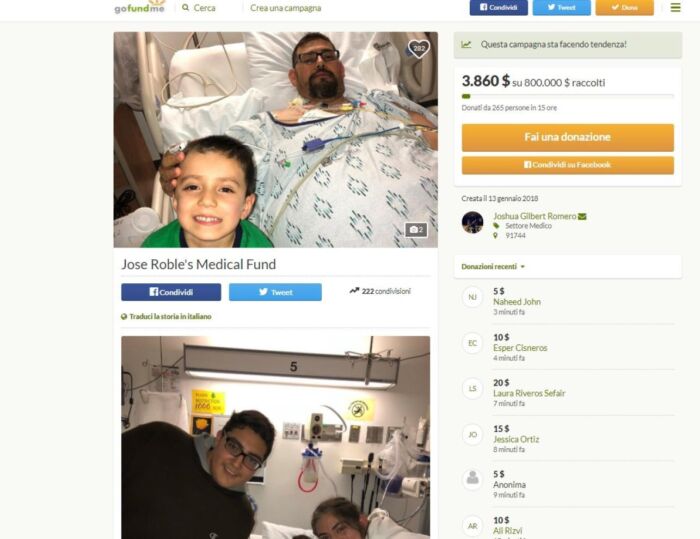Open the photo gallery camera icon
The height and width of the screenshot is (539, 700).
click(x=416, y=230)
